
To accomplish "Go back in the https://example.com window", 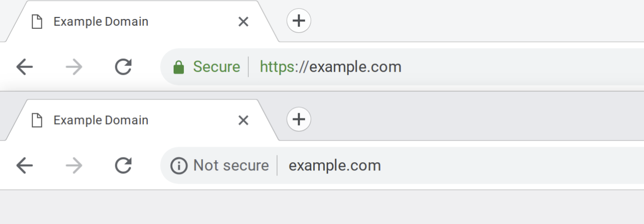I will tap(25, 67).
